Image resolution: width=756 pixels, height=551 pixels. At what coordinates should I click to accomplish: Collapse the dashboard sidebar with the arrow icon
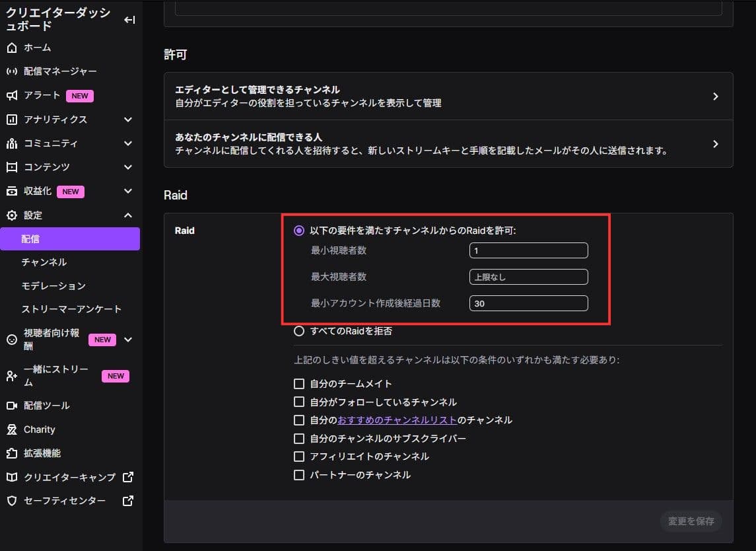[129, 20]
